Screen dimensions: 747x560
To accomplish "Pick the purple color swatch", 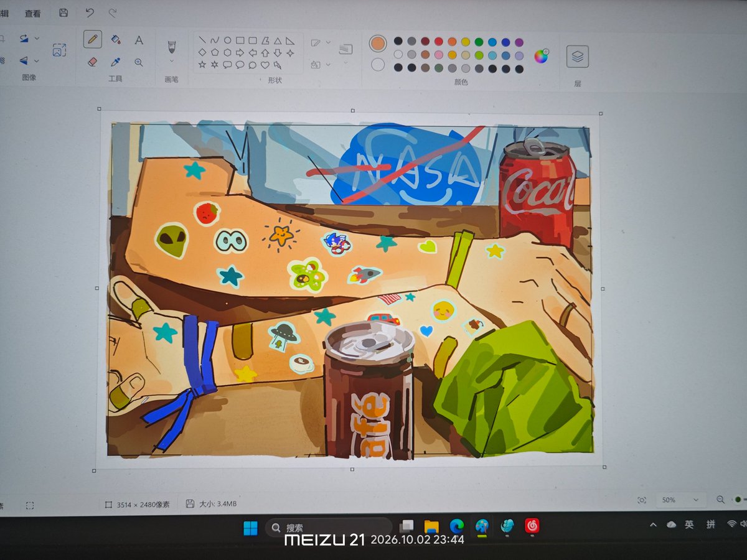I will tap(519, 42).
